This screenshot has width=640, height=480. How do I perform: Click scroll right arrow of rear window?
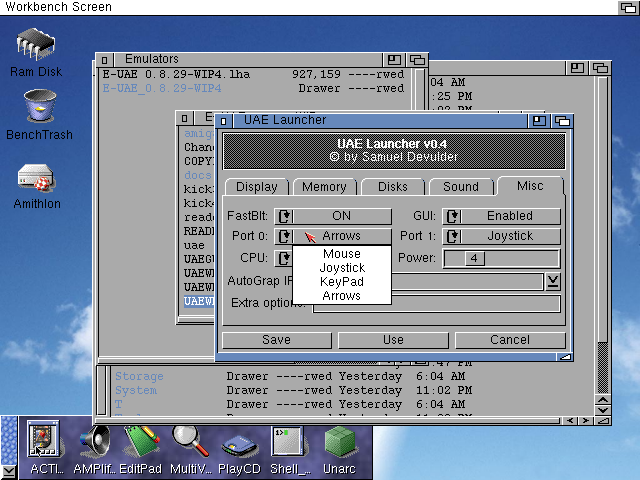[x=586, y=421]
